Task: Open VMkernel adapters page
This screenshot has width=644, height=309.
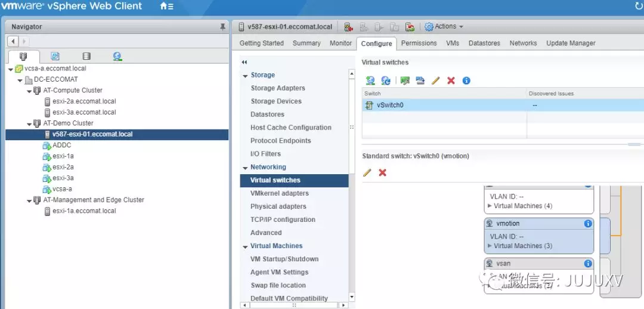Action: 279,193
